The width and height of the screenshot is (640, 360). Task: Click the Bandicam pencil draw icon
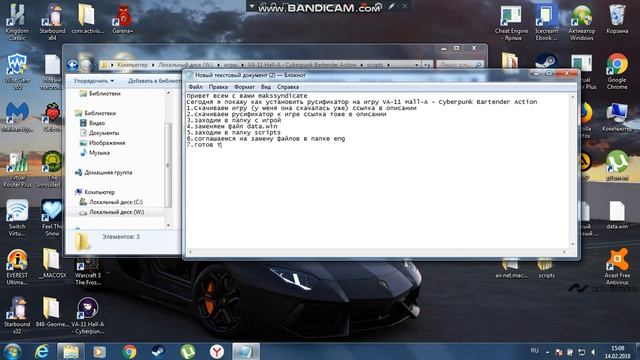(391, 6)
